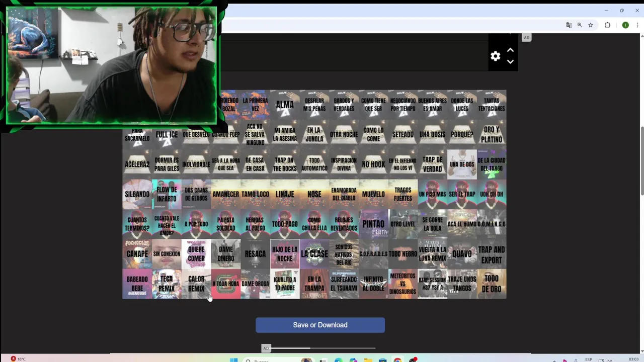
Task: Open the Chrome profile avatar
Action: (625, 25)
